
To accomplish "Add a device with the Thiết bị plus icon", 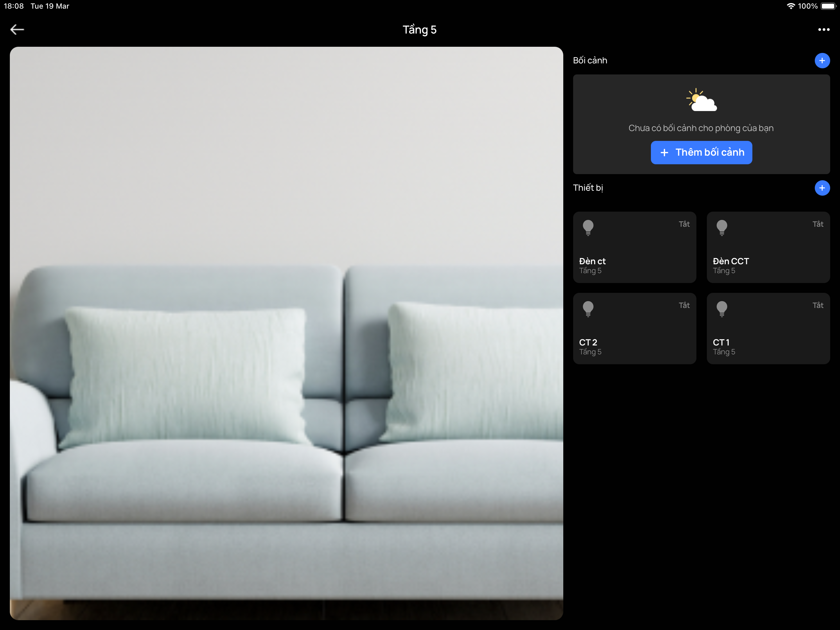I will pos(822,188).
